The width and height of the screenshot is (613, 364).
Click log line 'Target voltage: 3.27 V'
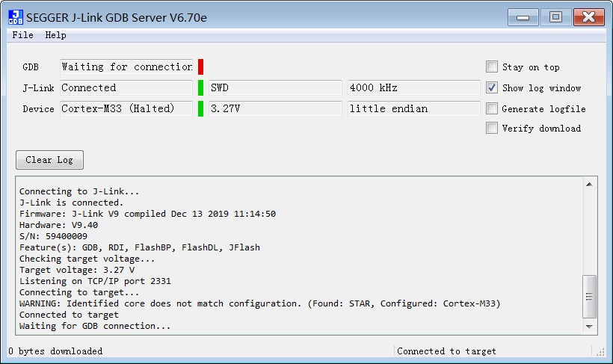click(77, 270)
